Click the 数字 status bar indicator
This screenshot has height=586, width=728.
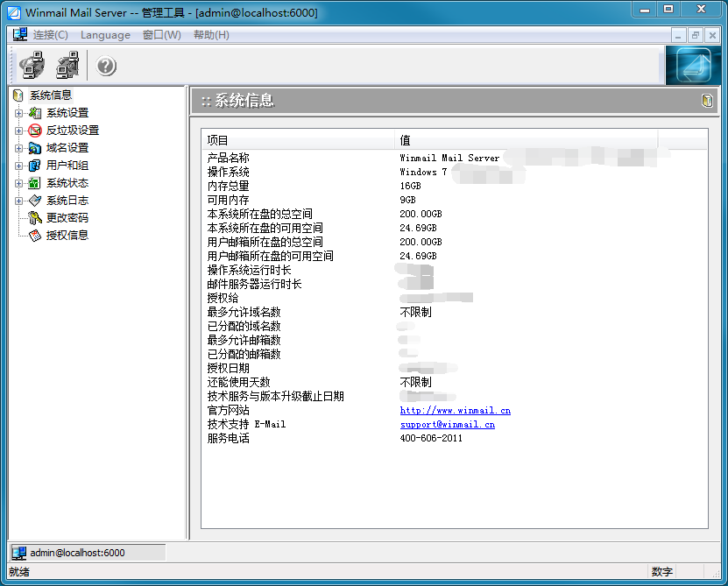click(x=661, y=572)
